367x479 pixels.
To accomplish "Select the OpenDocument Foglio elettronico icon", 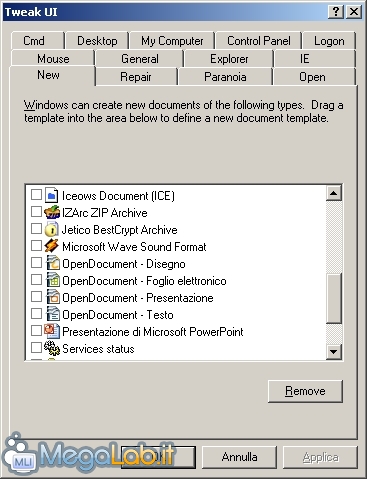I will tap(52, 280).
